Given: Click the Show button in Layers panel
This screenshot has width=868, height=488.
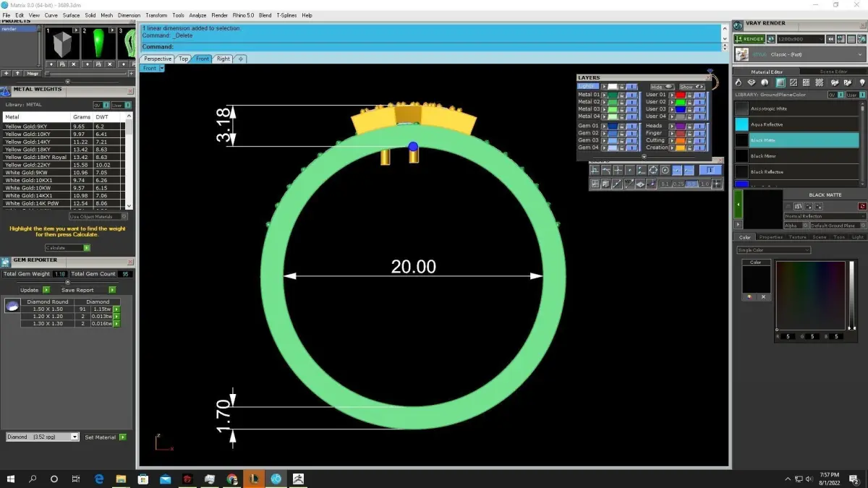Looking at the screenshot, I should [x=692, y=87].
